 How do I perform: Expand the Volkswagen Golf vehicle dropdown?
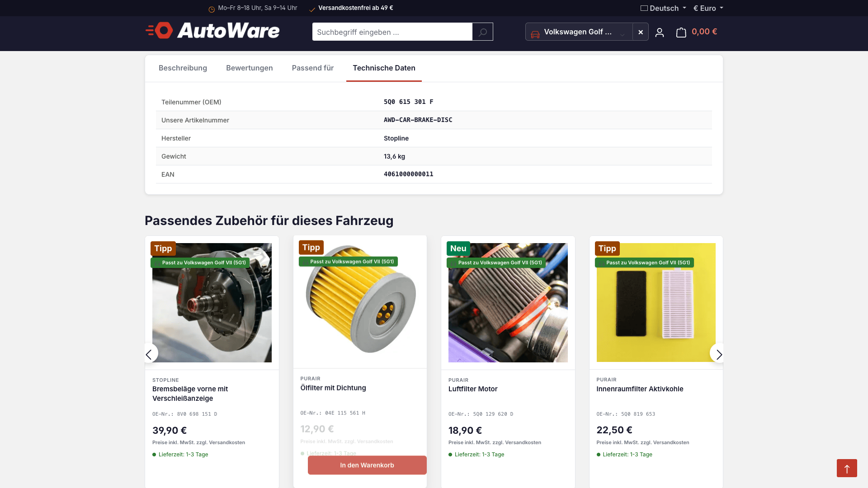click(579, 32)
